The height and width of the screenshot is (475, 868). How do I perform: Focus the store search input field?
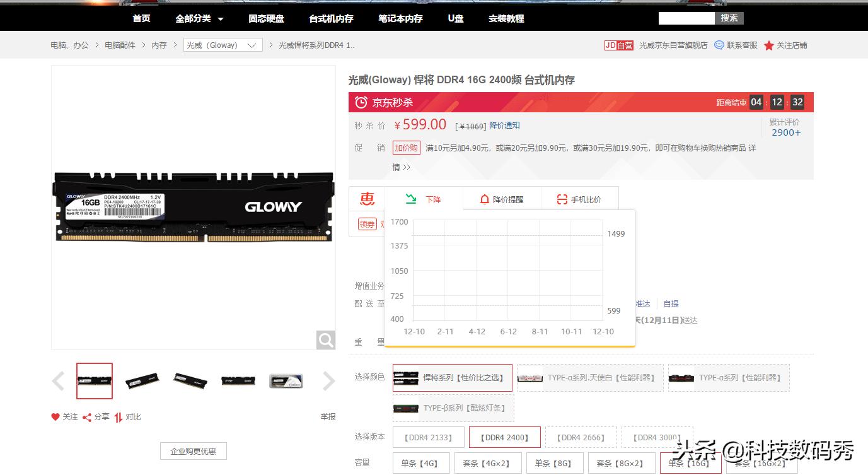[686, 18]
